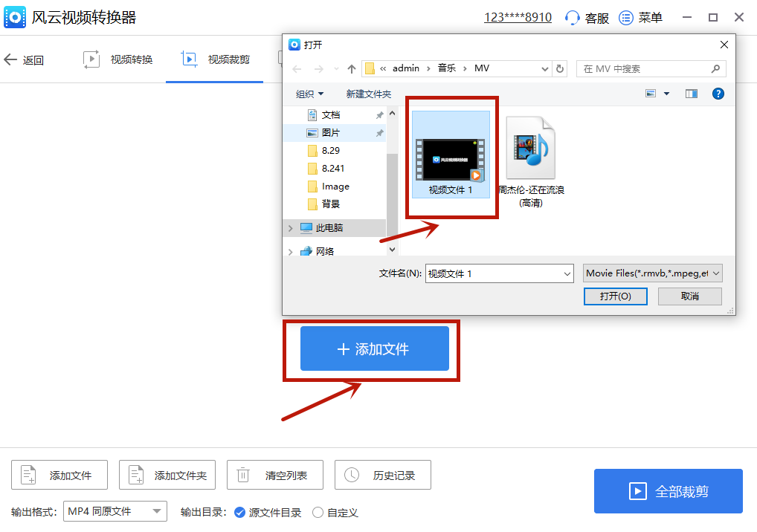Expand the 网络 tree node
757x532 pixels.
click(x=291, y=252)
